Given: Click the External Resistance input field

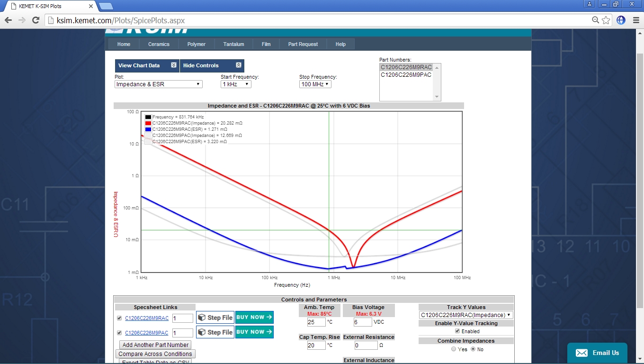Looking at the screenshot, I should tap(366, 346).
